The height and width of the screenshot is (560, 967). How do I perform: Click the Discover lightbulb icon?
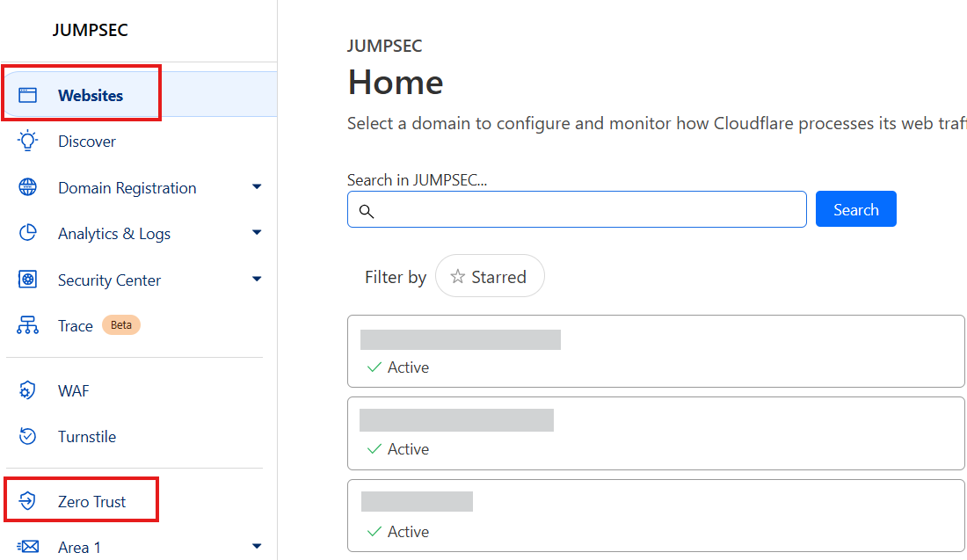(x=28, y=141)
